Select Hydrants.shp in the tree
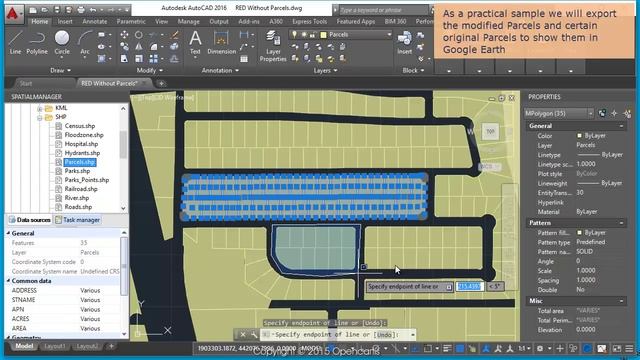This screenshot has height=360, width=640. tap(82, 153)
